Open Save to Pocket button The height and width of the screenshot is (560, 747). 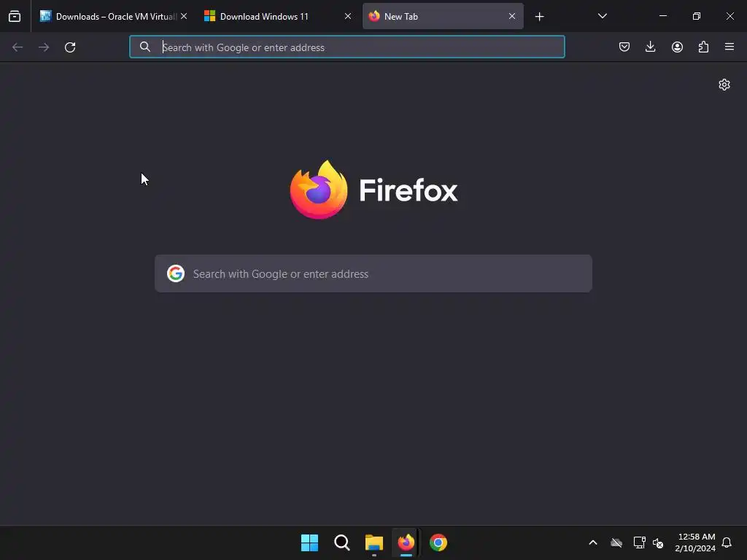click(x=624, y=47)
